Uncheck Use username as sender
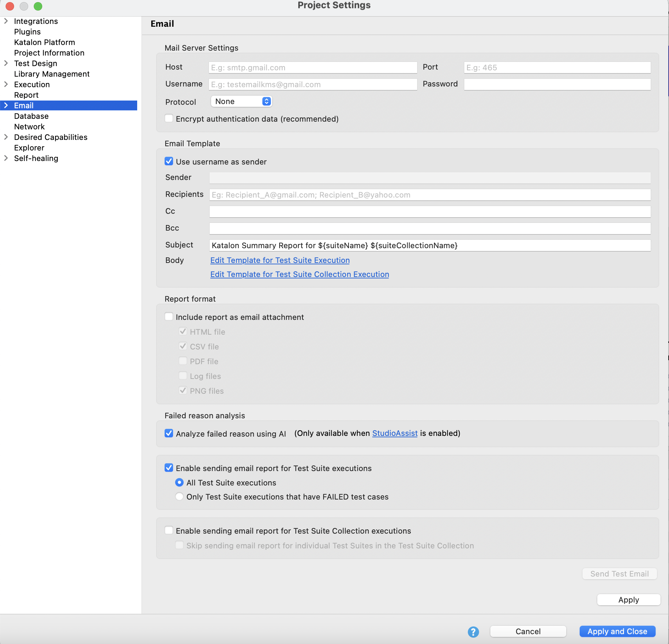669x644 pixels. pos(169,161)
